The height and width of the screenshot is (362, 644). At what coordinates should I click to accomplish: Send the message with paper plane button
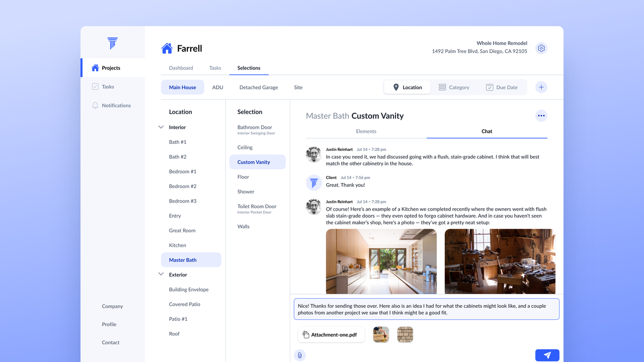(x=547, y=355)
